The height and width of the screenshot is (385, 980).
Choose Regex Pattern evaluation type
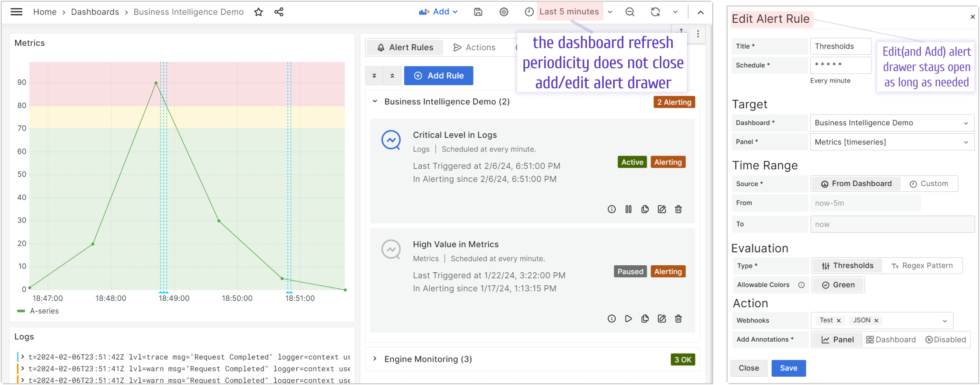point(922,266)
